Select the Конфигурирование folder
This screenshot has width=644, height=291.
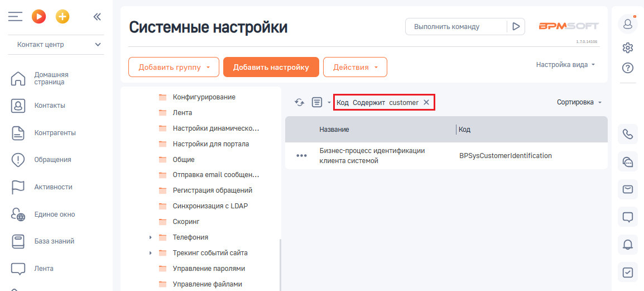coord(204,97)
